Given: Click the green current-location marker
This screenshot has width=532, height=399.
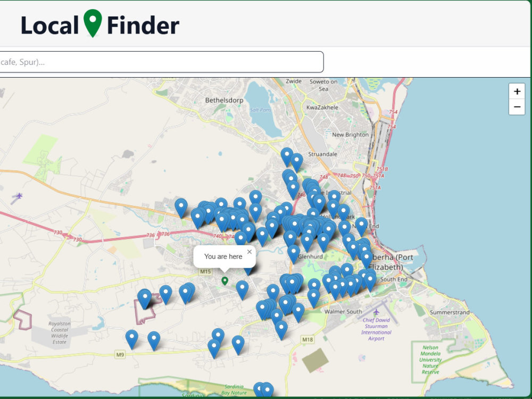Looking at the screenshot, I should [x=225, y=280].
